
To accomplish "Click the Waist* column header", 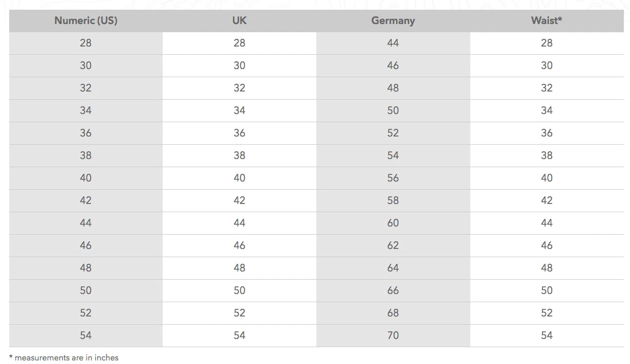I will [547, 21].
